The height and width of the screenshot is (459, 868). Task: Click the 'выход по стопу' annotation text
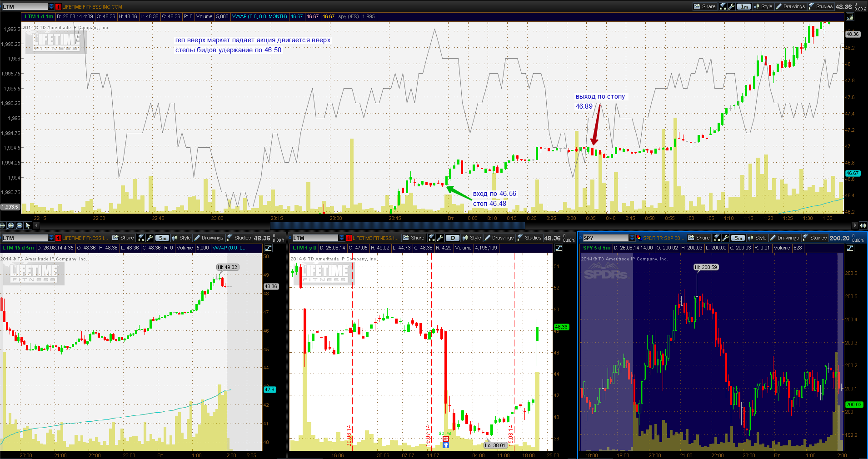coord(600,96)
